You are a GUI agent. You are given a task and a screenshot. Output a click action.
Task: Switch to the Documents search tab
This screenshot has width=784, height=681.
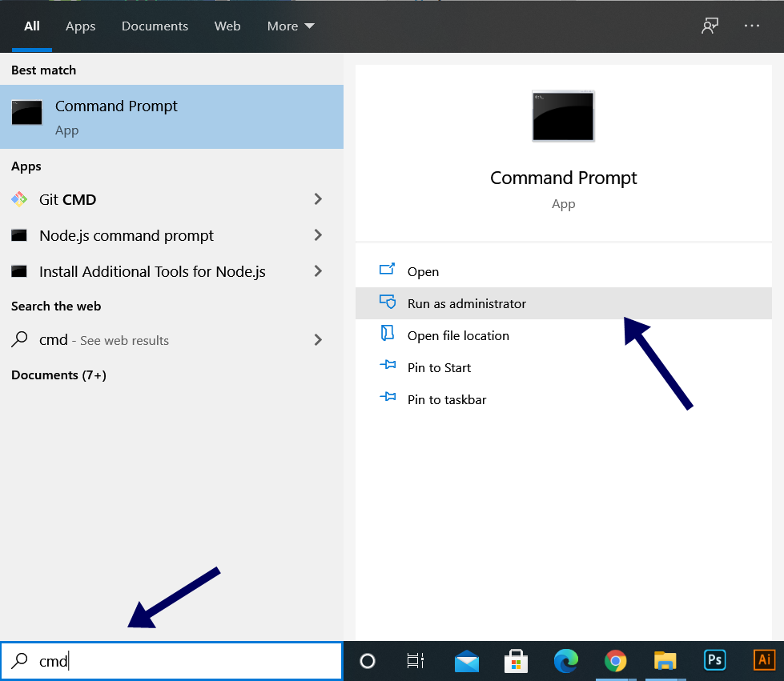tap(155, 26)
